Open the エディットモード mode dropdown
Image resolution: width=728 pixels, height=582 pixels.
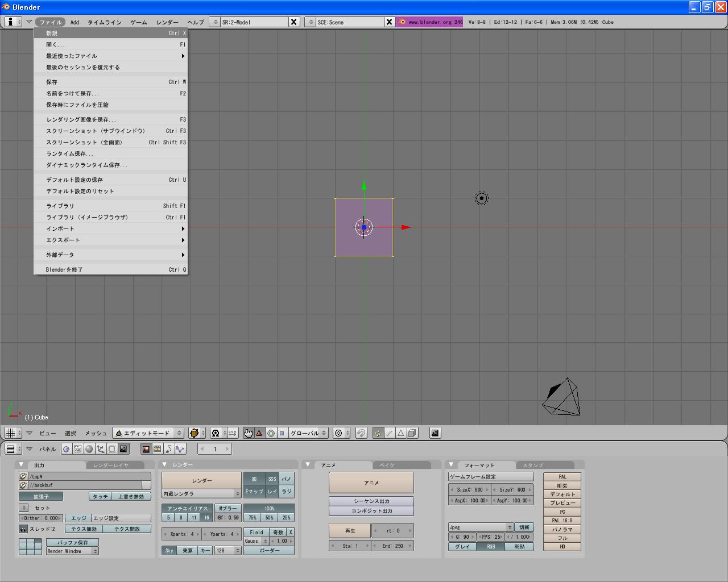(x=148, y=433)
